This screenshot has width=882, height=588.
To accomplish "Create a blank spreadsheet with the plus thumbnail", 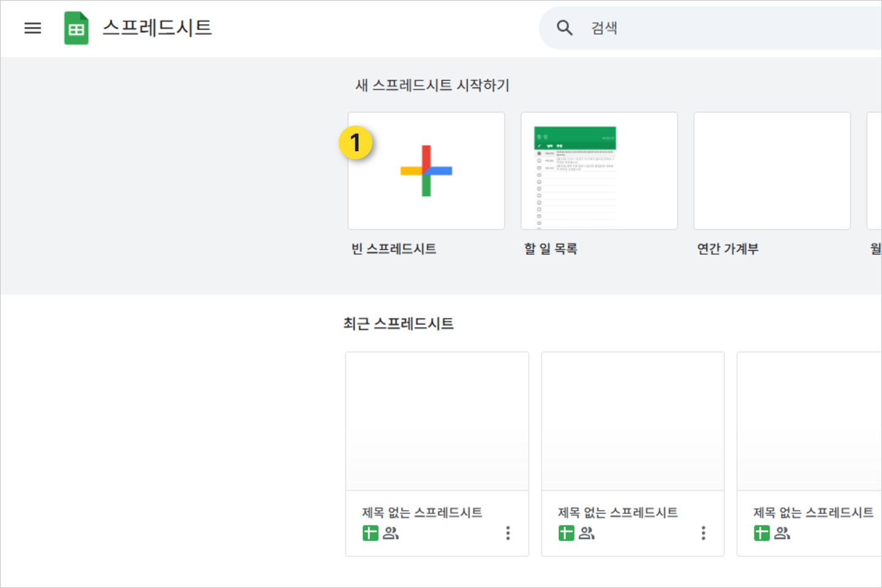I will click(426, 171).
